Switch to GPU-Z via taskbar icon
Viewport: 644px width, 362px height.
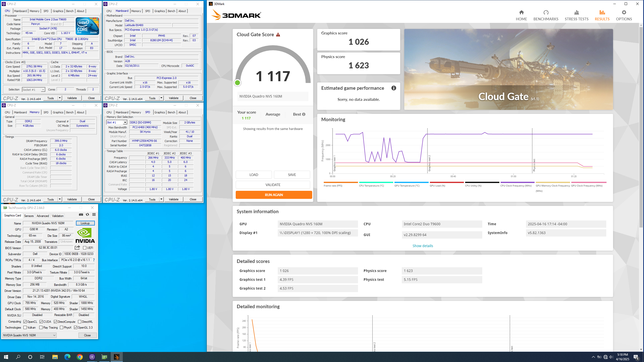pos(104,357)
